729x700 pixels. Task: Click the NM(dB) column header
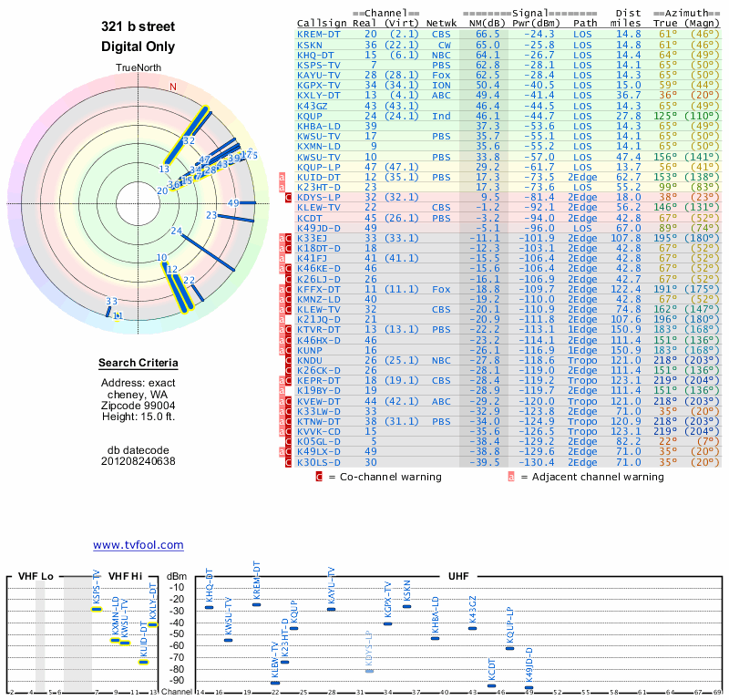pyautogui.click(x=488, y=24)
